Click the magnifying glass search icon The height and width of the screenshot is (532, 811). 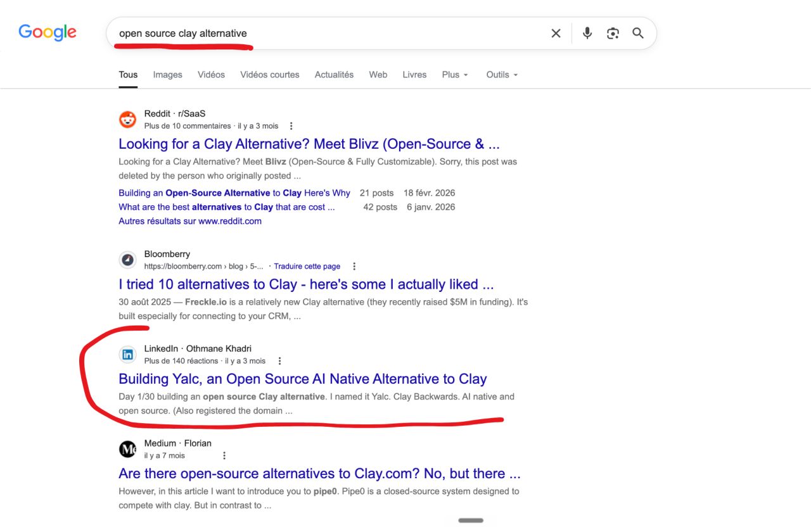click(638, 34)
